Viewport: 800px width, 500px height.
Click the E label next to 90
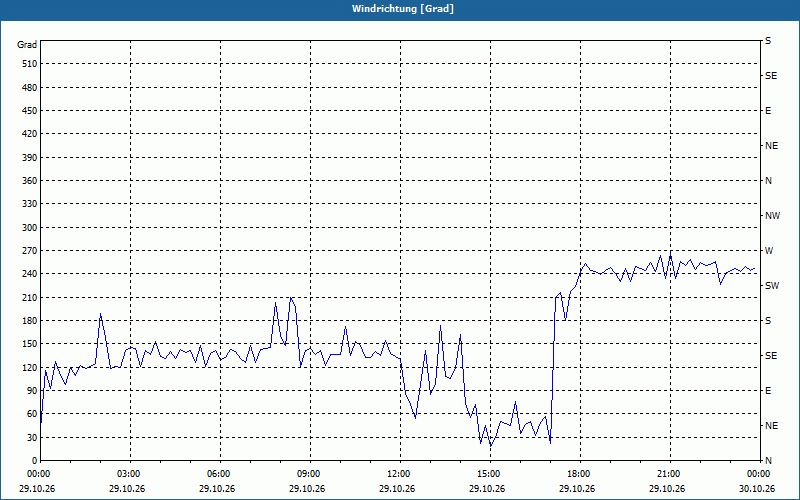[768, 391]
